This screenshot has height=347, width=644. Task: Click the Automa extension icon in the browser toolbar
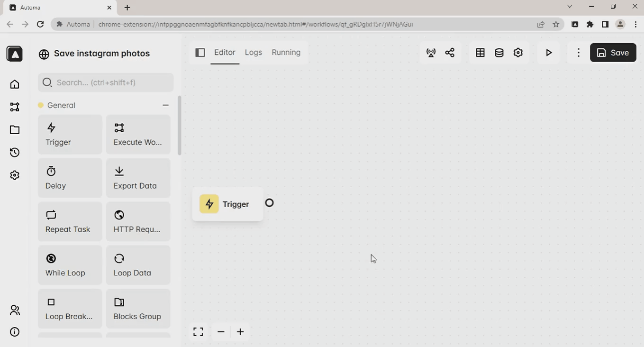pos(575,24)
